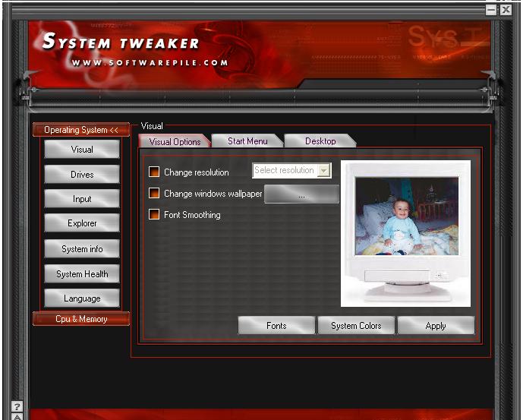Screen dimensions: 523x420
Task: Open the Visual category
Action: pyautogui.click(x=82, y=149)
